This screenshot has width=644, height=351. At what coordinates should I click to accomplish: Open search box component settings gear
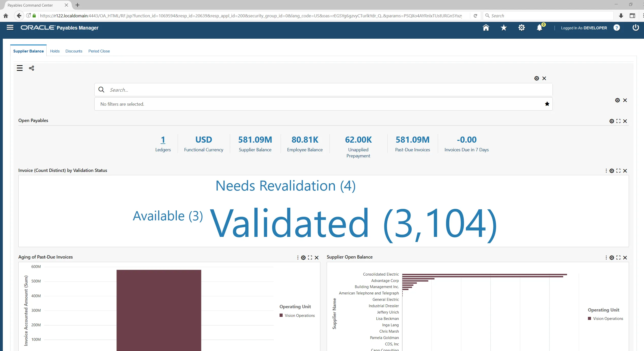[x=536, y=78]
